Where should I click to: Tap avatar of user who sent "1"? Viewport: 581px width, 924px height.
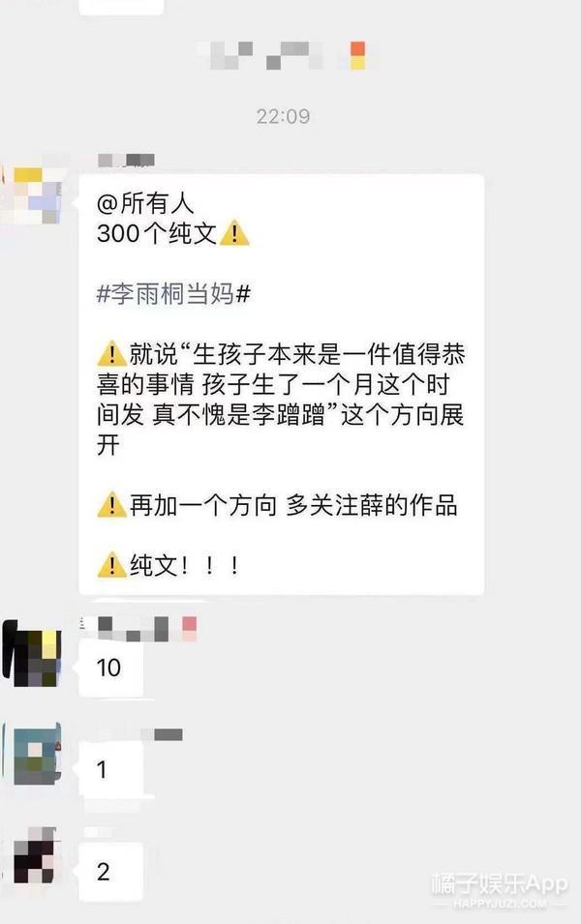coord(37,754)
